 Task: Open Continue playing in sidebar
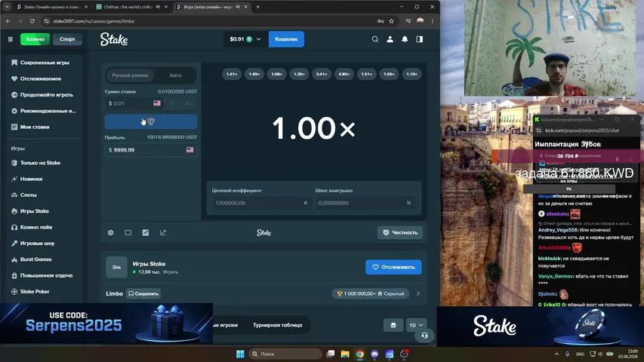click(46, 95)
